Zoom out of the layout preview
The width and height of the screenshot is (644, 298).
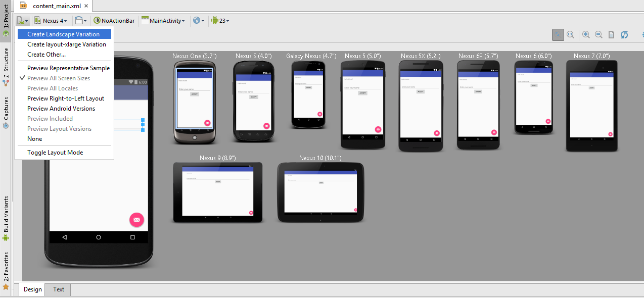click(599, 34)
